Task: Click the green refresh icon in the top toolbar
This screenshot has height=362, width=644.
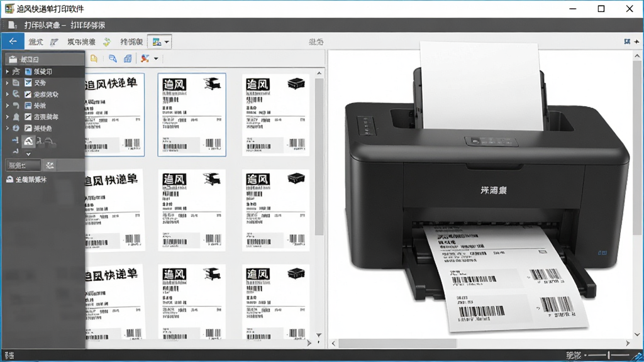Action: 107,42
